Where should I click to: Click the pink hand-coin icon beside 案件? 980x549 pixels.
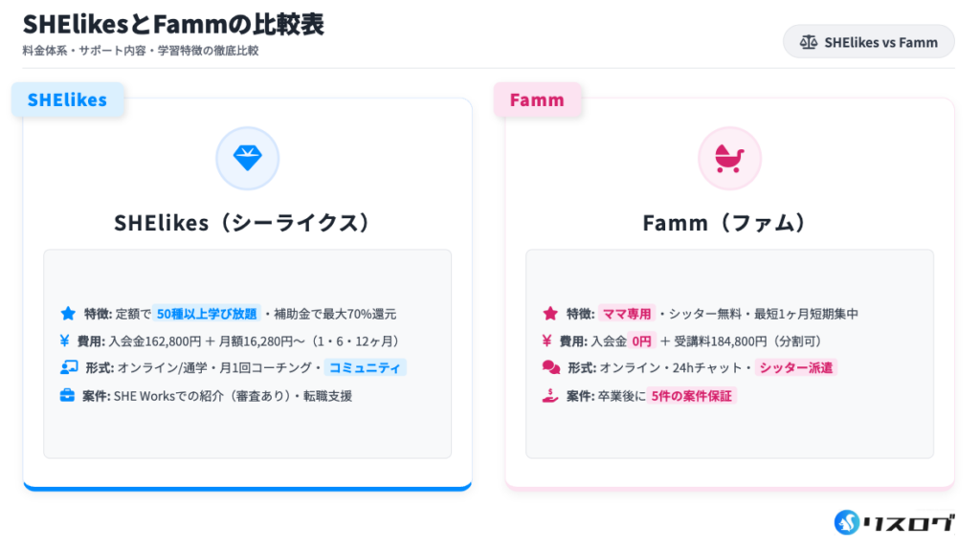[550, 395]
